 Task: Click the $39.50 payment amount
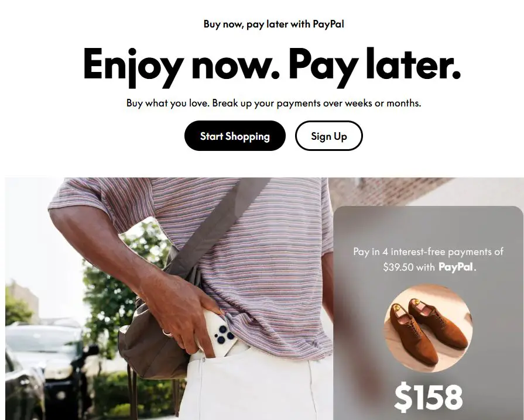click(398, 267)
